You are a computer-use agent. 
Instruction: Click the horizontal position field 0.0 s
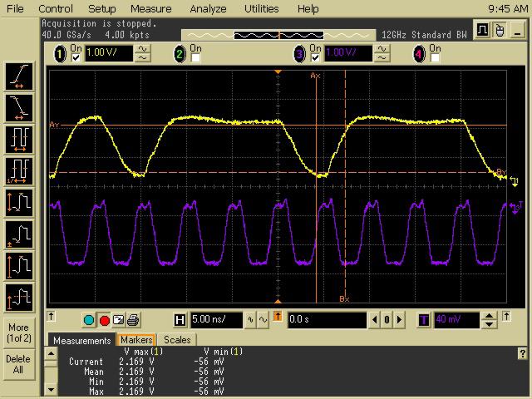pos(327,320)
